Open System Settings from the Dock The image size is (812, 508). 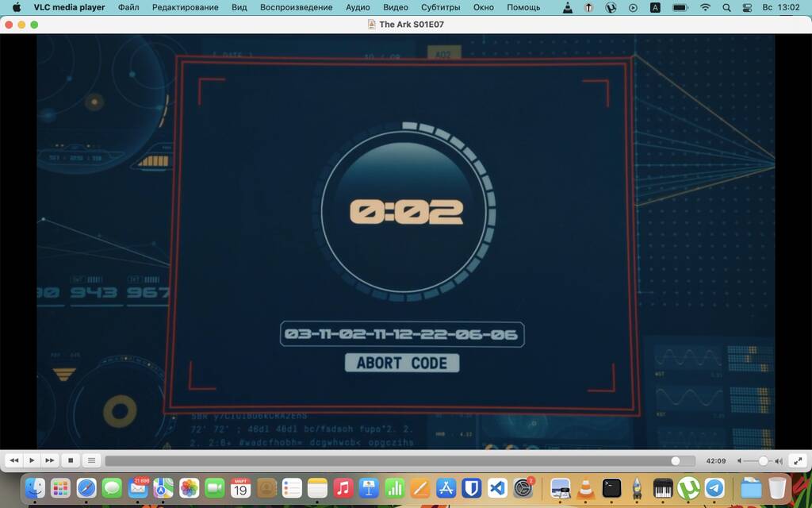pos(523,488)
